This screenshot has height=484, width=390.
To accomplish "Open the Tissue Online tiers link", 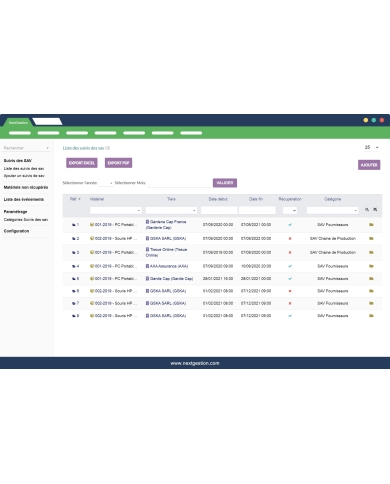I will point(166,252).
